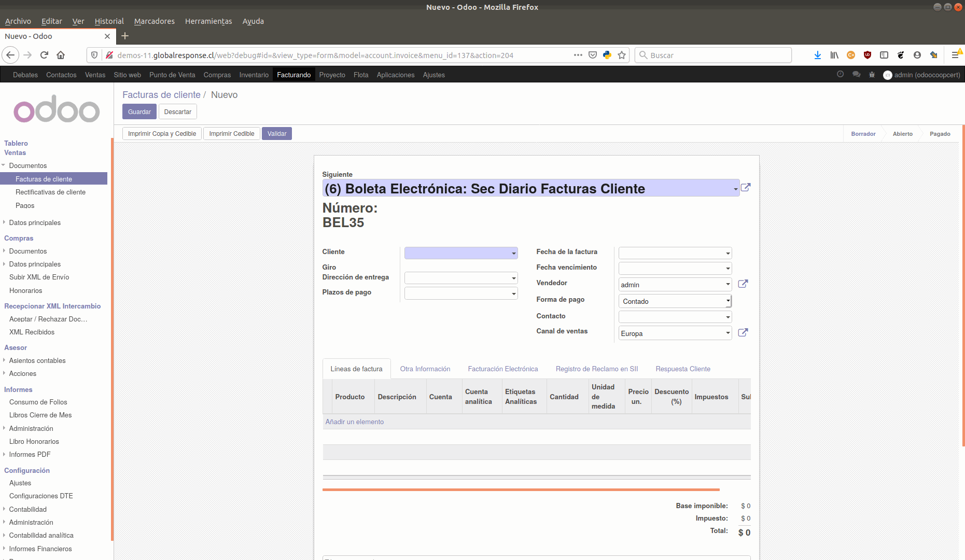Click the external link icon beside Vendedor
Image resolution: width=965 pixels, height=560 pixels.
coord(743,284)
